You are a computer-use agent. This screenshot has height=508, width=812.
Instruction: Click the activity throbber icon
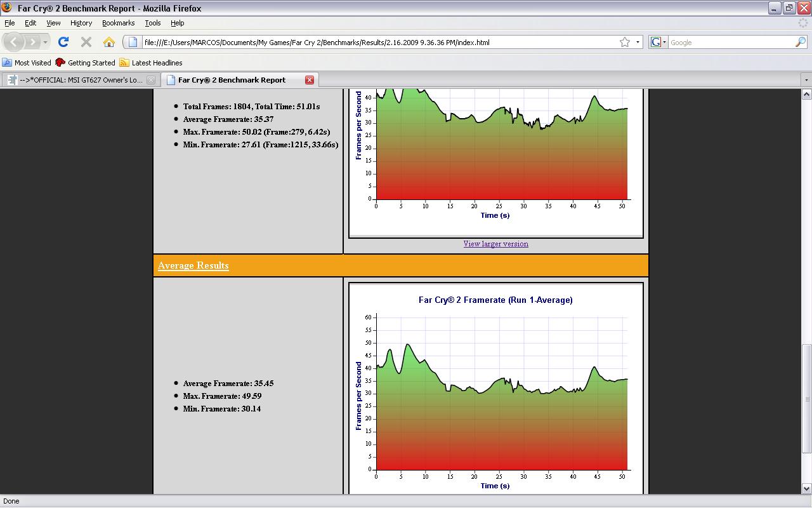point(802,23)
